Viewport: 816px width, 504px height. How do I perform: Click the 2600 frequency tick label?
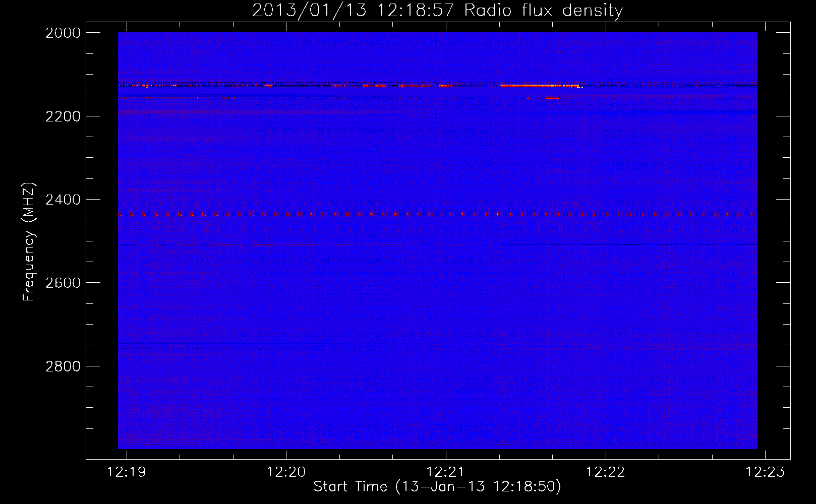pos(63,283)
